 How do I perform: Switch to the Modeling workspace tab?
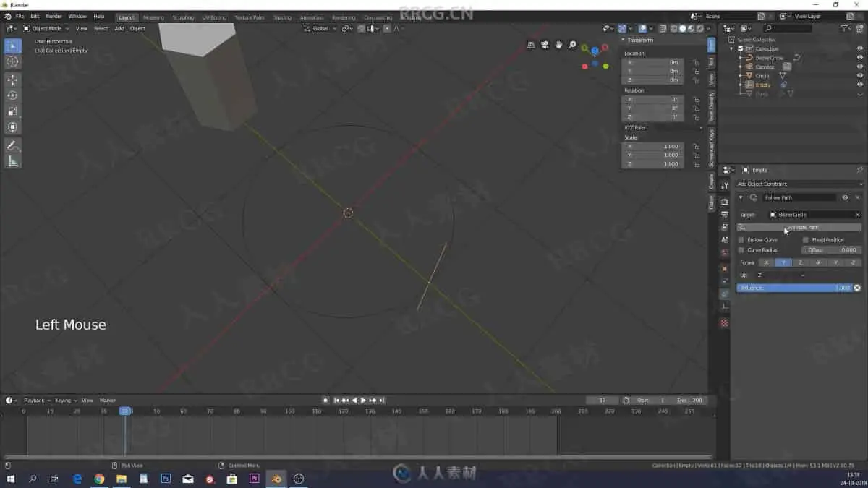(153, 17)
